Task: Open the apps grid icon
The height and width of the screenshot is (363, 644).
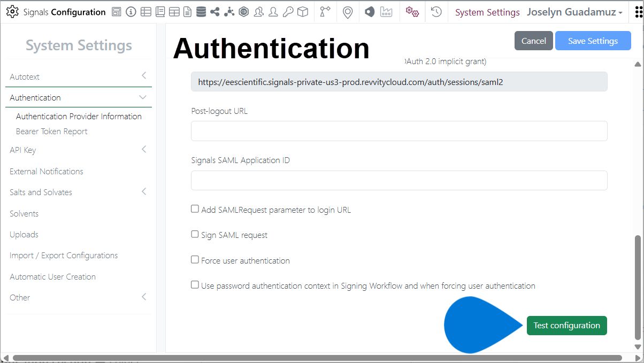Action: click(638, 12)
